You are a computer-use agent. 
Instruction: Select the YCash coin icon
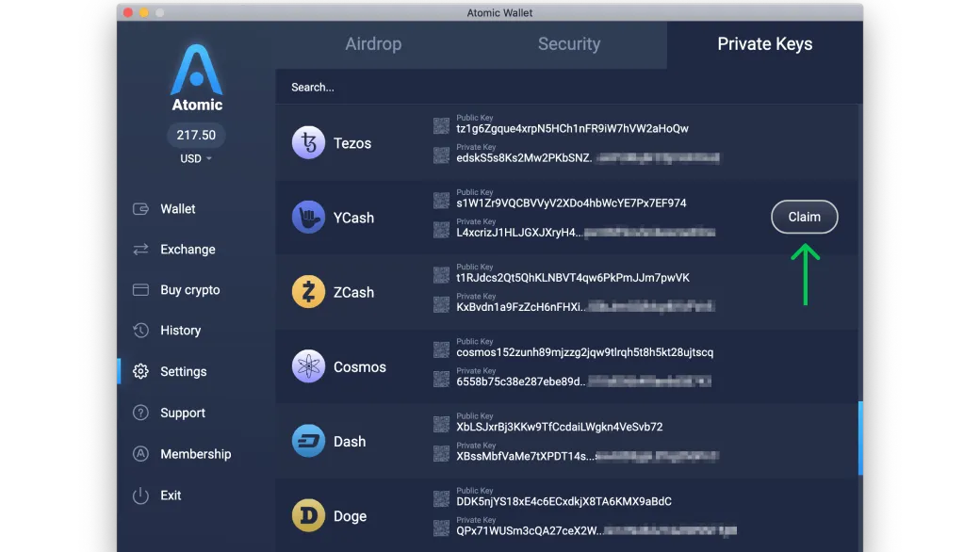coord(308,218)
